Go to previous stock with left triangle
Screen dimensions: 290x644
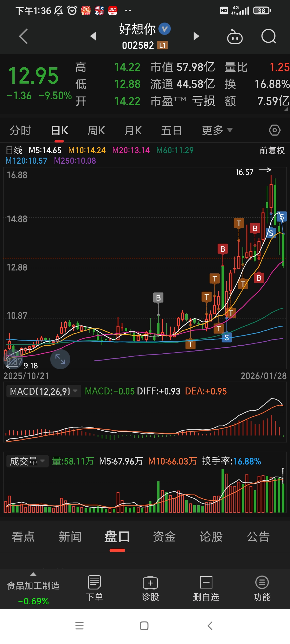(93, 36)
